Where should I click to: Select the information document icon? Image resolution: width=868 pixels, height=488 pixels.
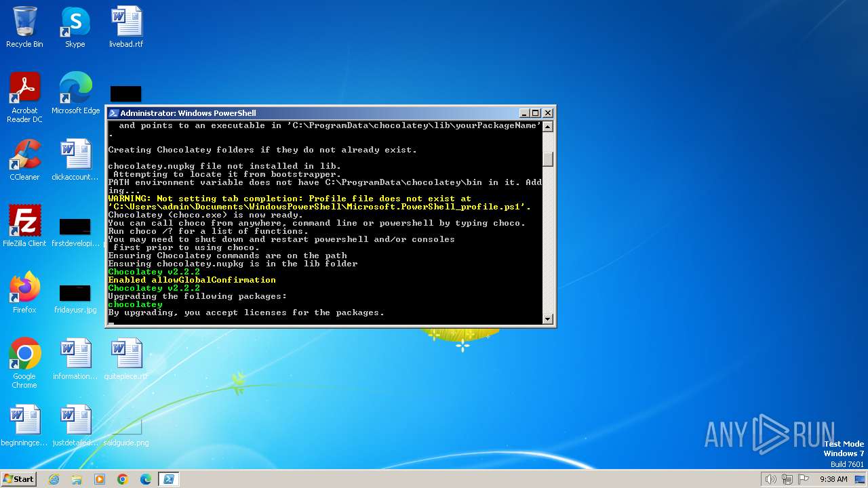pos(75,359)
